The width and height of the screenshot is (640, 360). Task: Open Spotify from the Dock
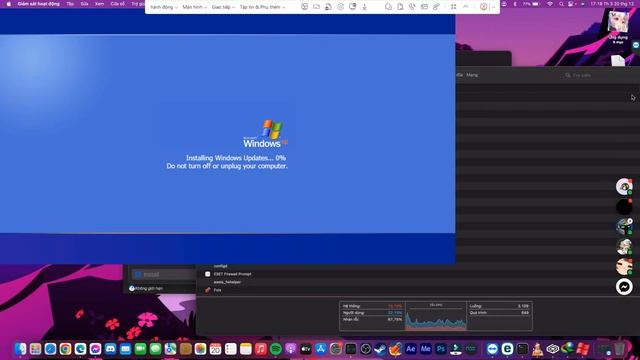pyautogui.click(x=276, y=349)
